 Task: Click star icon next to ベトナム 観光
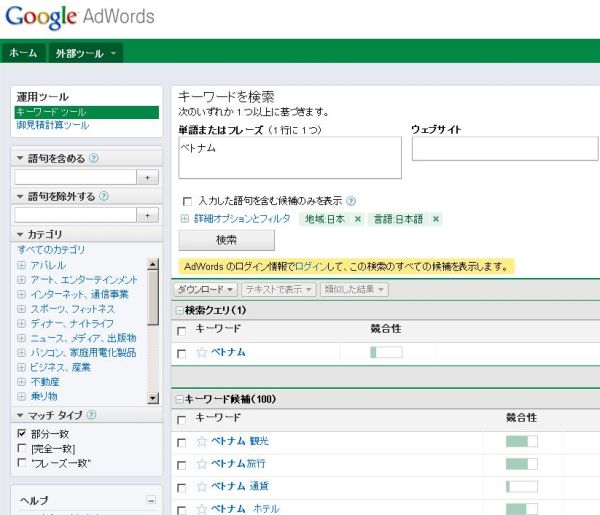click(x=202, y=441)
